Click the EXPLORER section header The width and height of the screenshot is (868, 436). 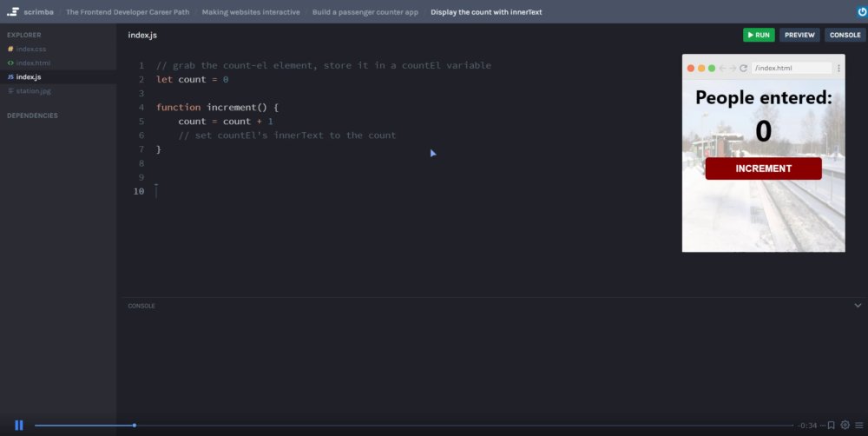pos(23,35)
